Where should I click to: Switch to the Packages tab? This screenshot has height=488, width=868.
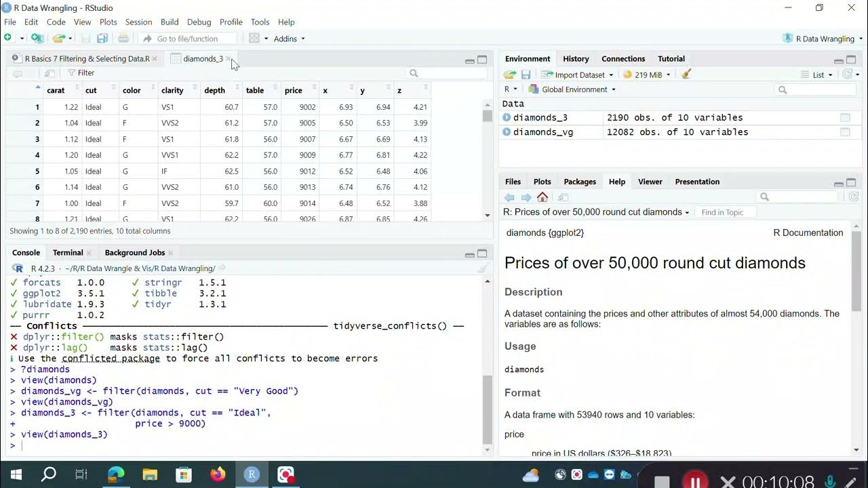[x=580, y=182]
